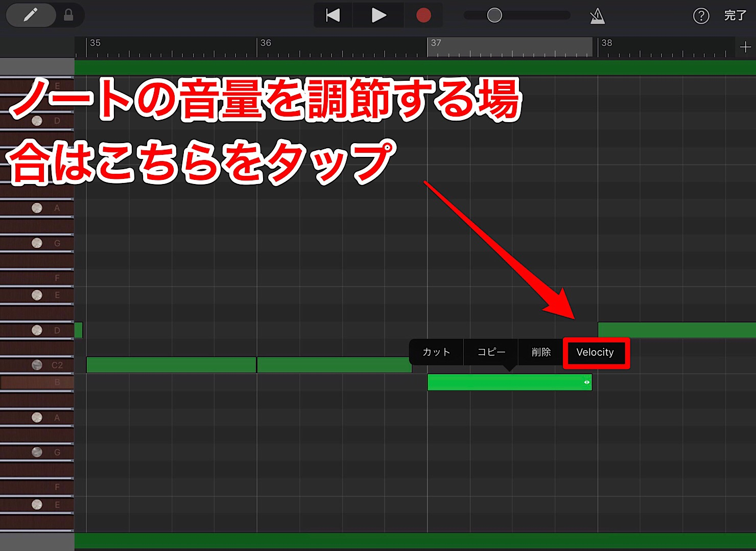Tap the lock icon beside the pencil
The width and height of the screenshot is (756, 551).
[68, 15]
